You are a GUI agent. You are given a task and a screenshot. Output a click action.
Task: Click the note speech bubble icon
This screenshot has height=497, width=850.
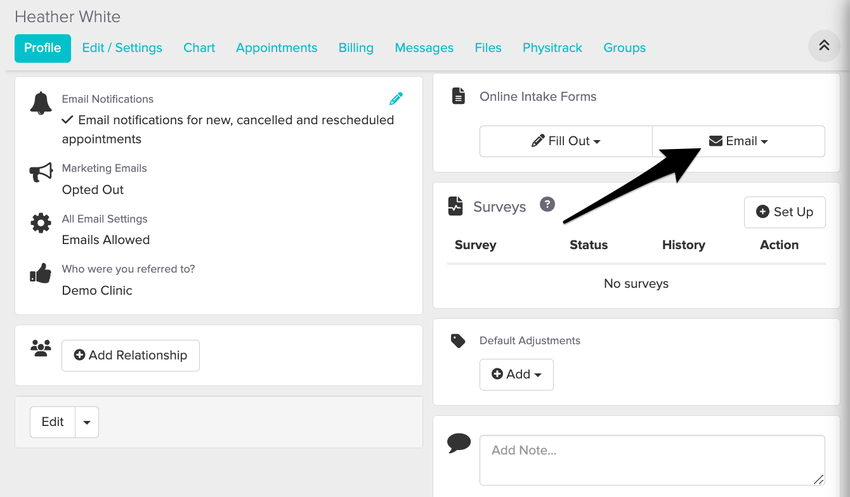click(x=459, y=443)
